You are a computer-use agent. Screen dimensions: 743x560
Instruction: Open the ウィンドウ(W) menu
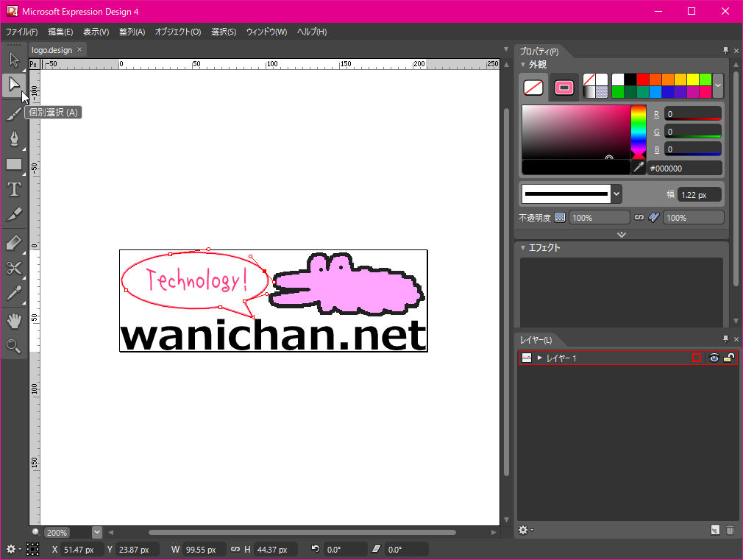click(x=266, y=32)
